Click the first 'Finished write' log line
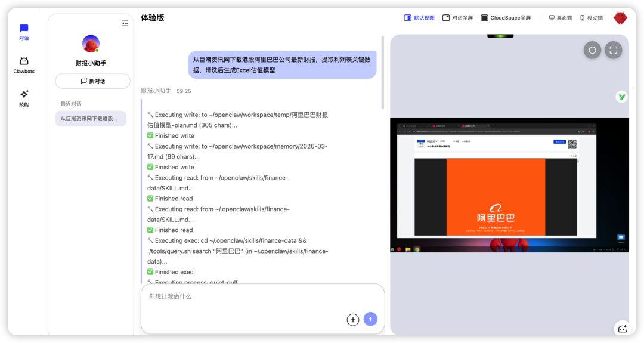 (171, 135)
